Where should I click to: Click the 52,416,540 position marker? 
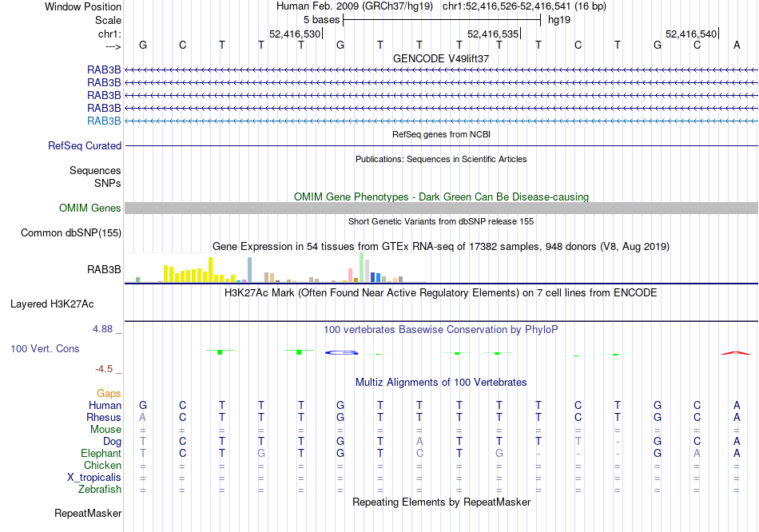click(x=691, y=34)
